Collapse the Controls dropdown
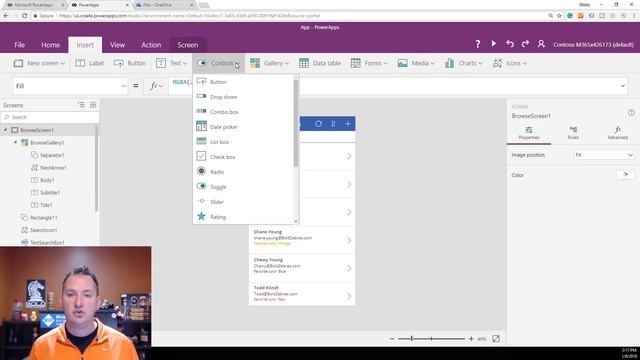This screenshot has height=360, width=640. tap(218, 63)
